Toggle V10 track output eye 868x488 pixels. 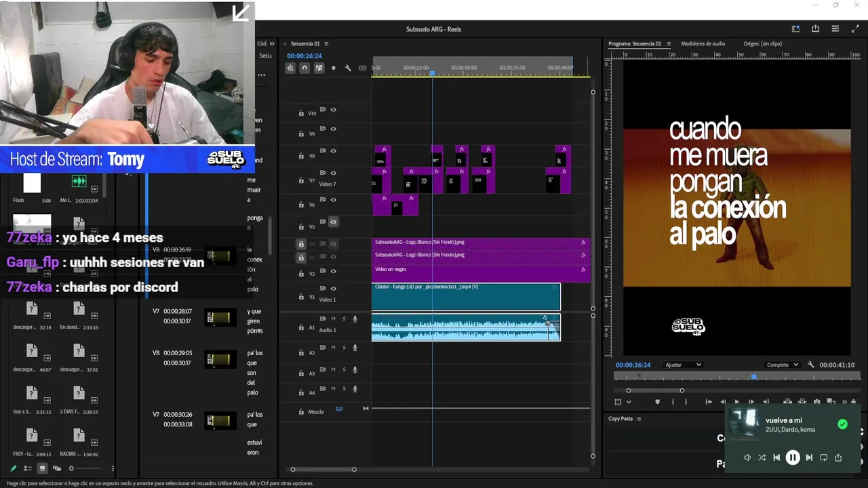tap(333, 109)
